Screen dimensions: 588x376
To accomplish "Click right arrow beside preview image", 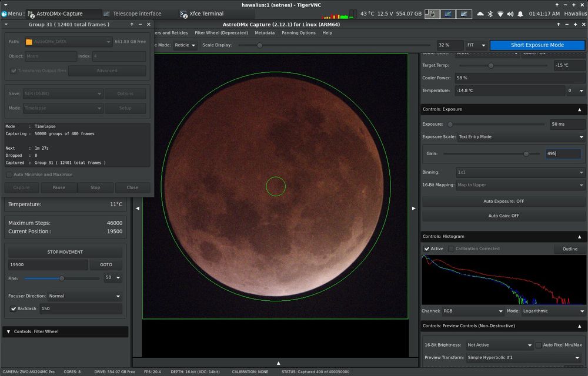I will [413, 208].
